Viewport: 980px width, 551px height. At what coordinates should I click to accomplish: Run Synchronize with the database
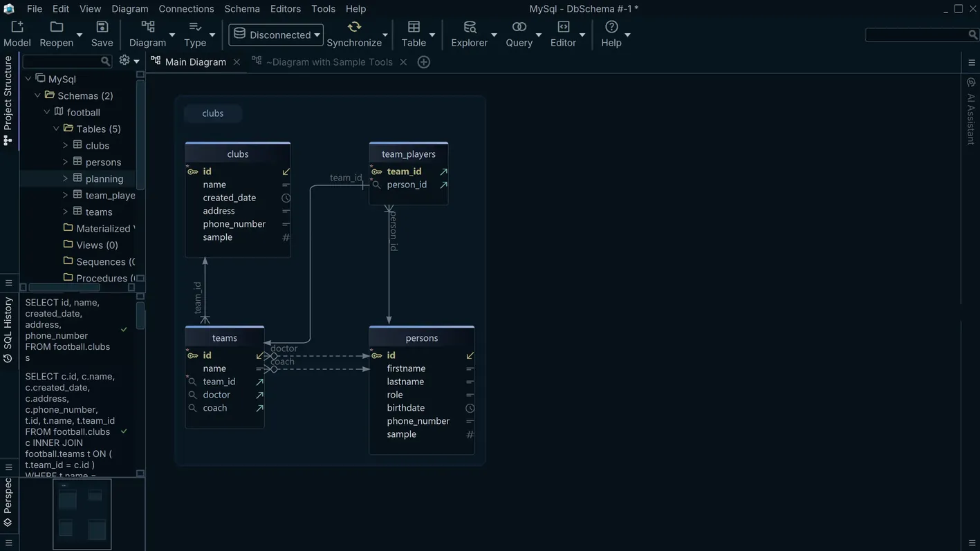coord(353,26)
